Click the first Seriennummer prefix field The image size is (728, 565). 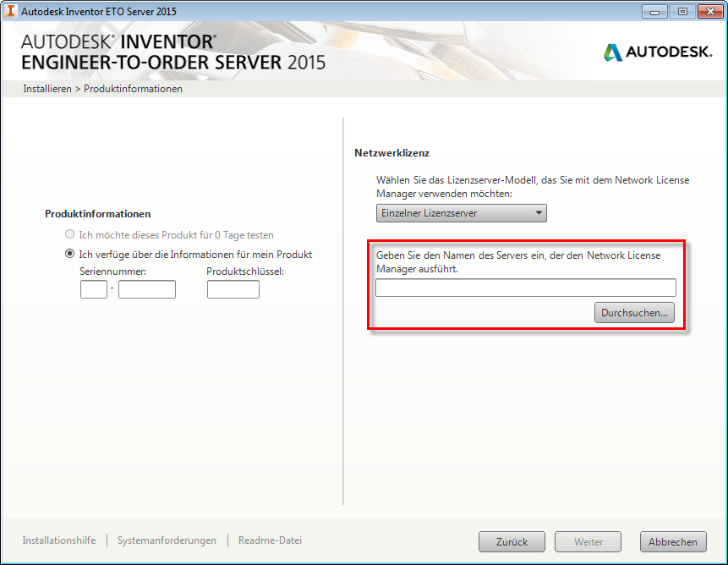[94, 288]
